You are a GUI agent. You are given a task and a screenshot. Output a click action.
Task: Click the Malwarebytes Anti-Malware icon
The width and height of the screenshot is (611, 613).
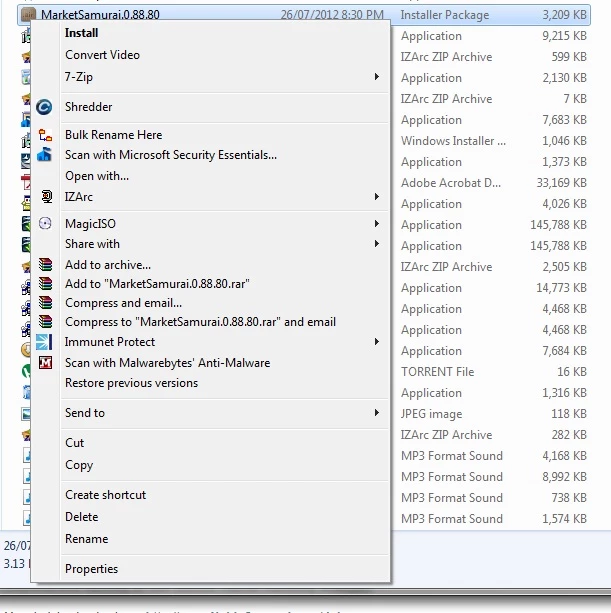[x=45, y=363]
